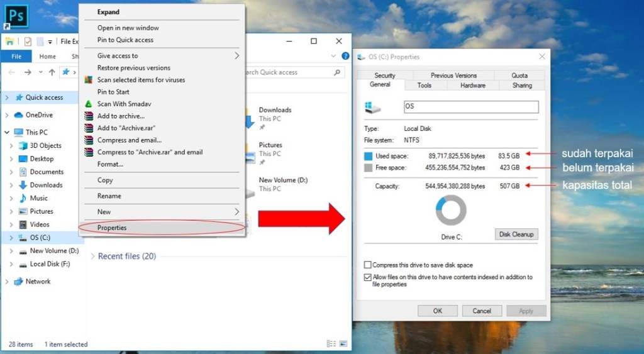Open the Photoshop desktop shortcut
The image size is (644, 354).
coord(16,16)
